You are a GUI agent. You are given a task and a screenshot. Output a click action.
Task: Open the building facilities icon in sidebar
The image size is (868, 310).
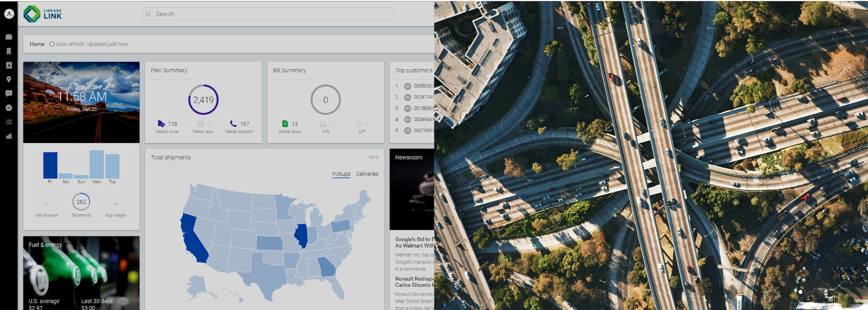pos(9,51)
